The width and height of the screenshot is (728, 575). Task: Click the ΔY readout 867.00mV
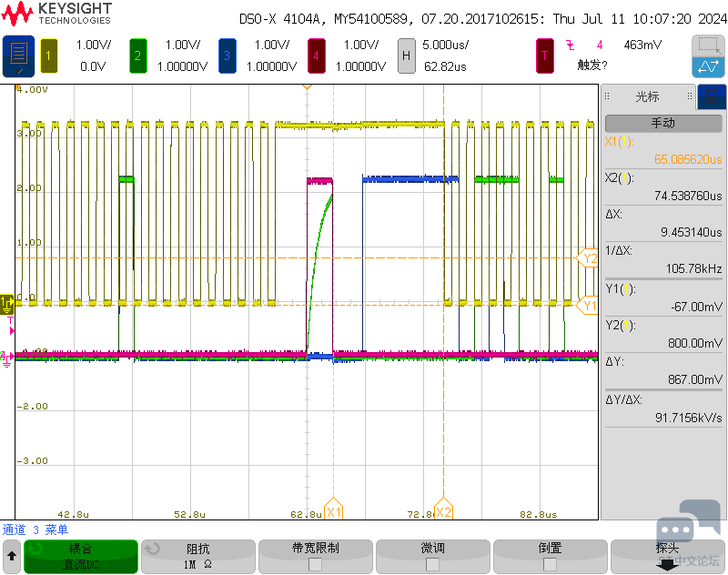click(x=695, y=379)
